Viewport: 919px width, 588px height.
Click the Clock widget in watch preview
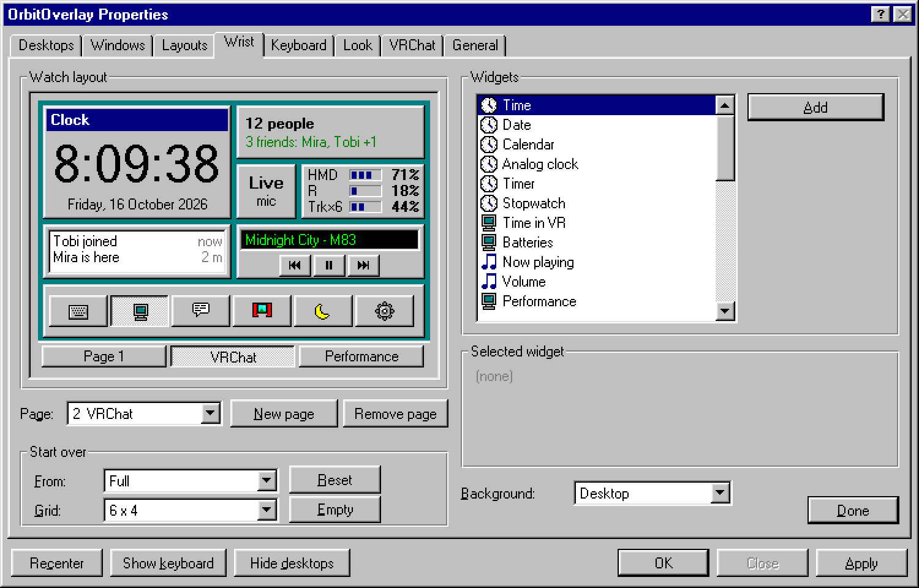click(137, 162)
